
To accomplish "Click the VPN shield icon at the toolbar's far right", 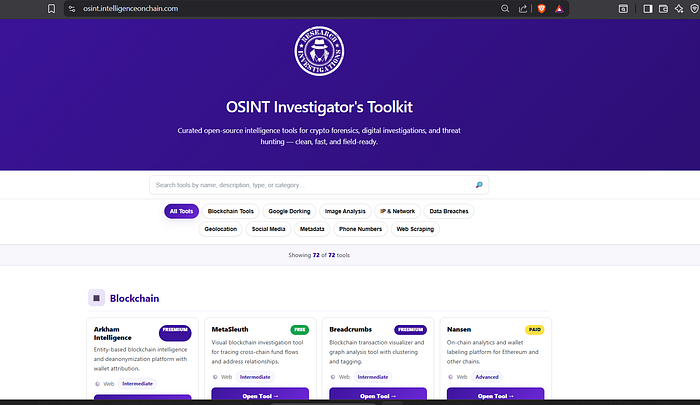I will (x=694, y=8).
